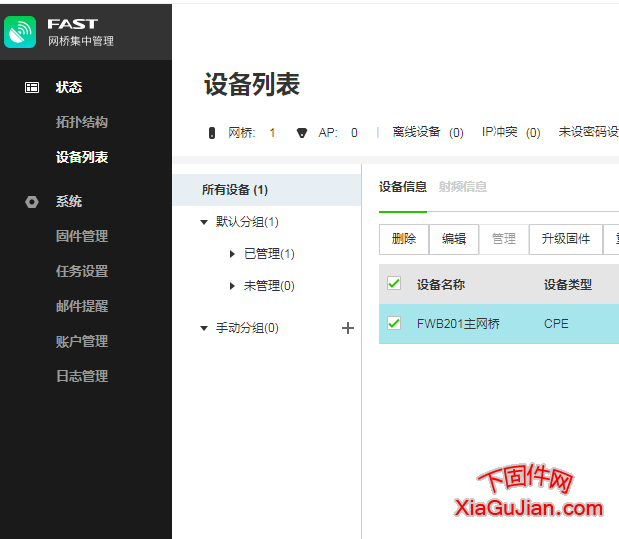Collapse the 默认分组(1) tree arrow

pos(204,222)
